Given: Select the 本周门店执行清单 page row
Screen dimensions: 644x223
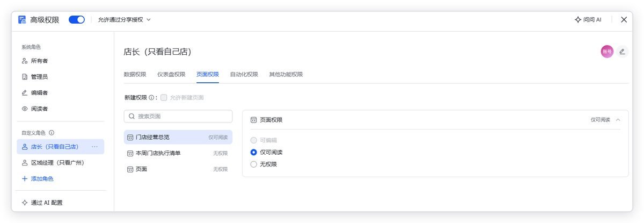Looking at the screenshot, I should coord(178,153).
